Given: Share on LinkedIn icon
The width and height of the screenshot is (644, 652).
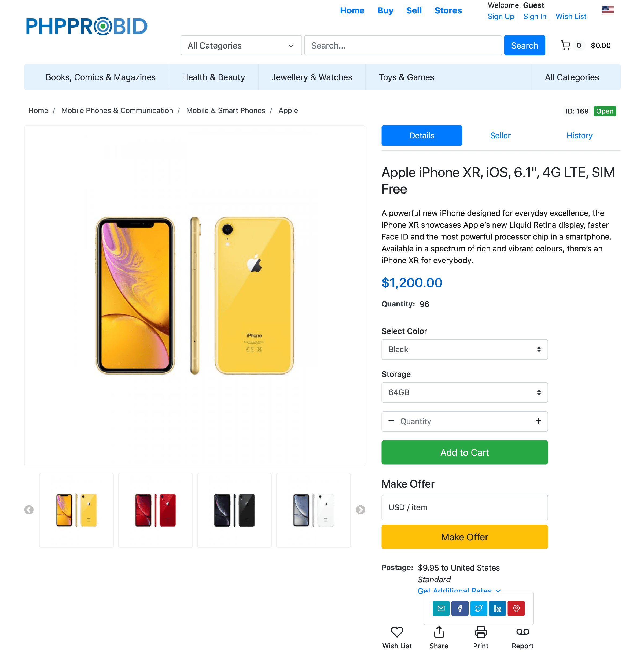Looking at the screenshot, I should click(497, 608).
